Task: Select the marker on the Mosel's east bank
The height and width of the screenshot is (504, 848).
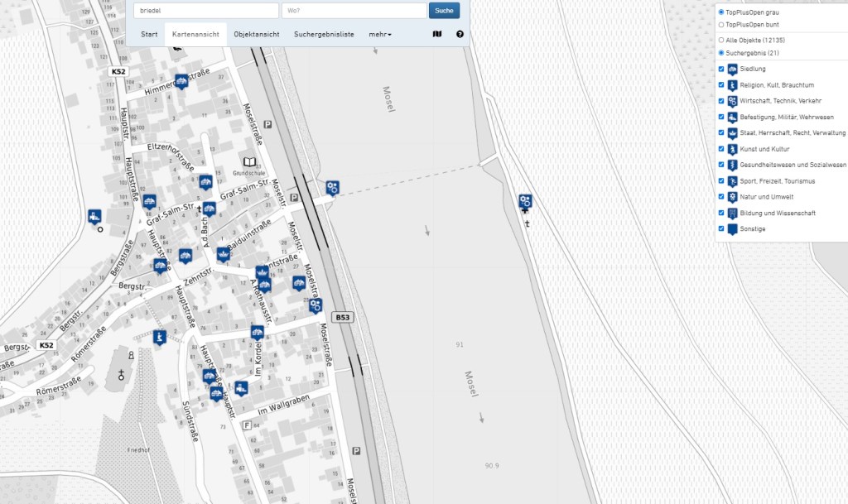Action: [x=524, y=201]
